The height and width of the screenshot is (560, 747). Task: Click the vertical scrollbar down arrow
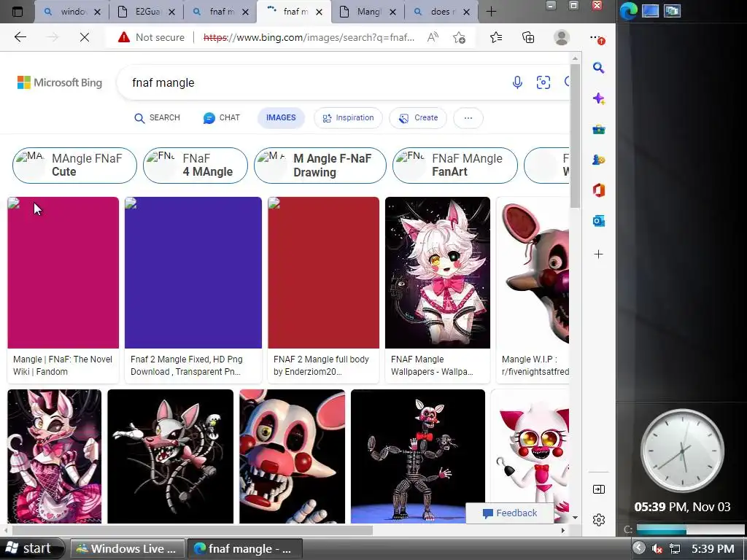[575, 518]
